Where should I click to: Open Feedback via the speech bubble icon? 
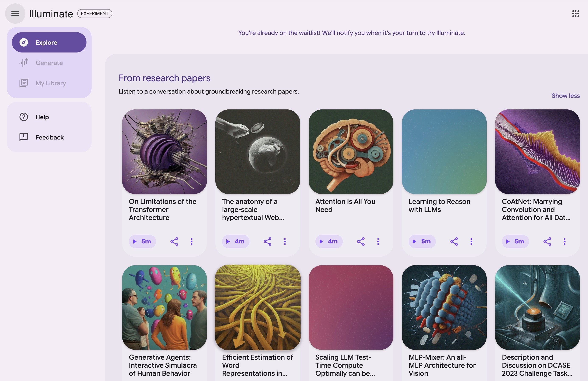[23, 137]
